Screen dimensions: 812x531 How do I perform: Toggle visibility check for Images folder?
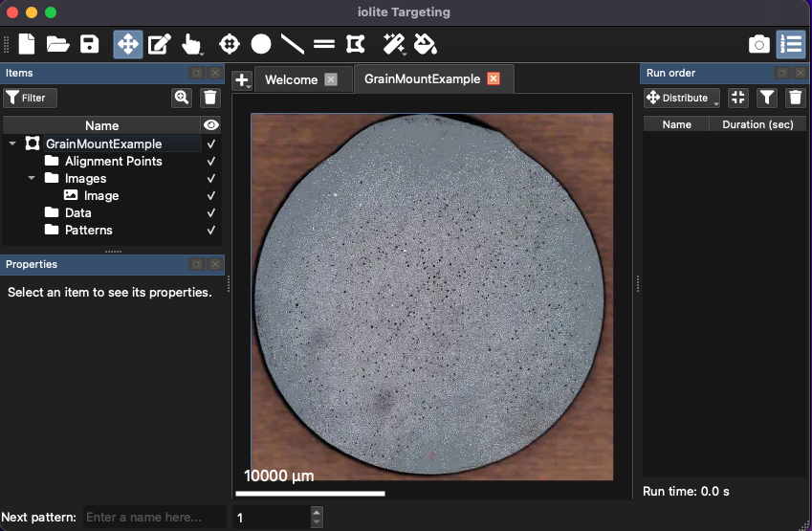(210, 178)
